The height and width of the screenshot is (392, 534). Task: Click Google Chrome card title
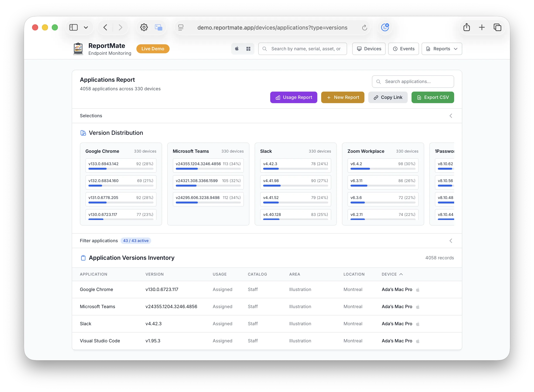point(102,151)
